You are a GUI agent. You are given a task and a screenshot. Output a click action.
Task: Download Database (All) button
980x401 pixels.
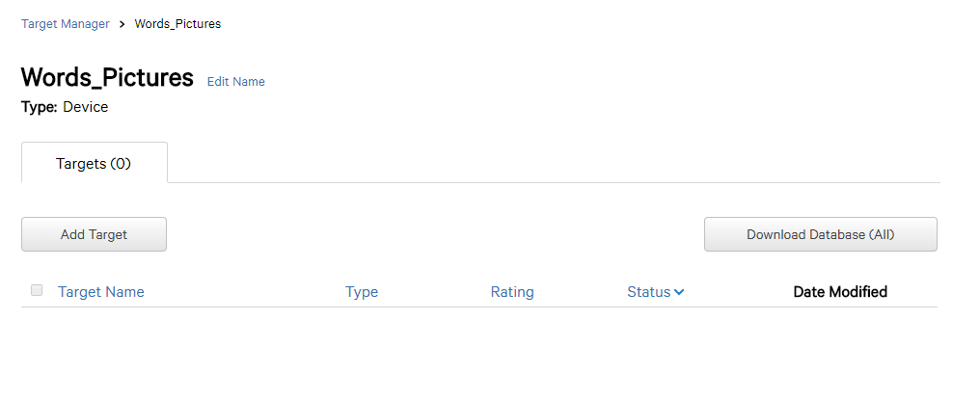tap(821, 234)
